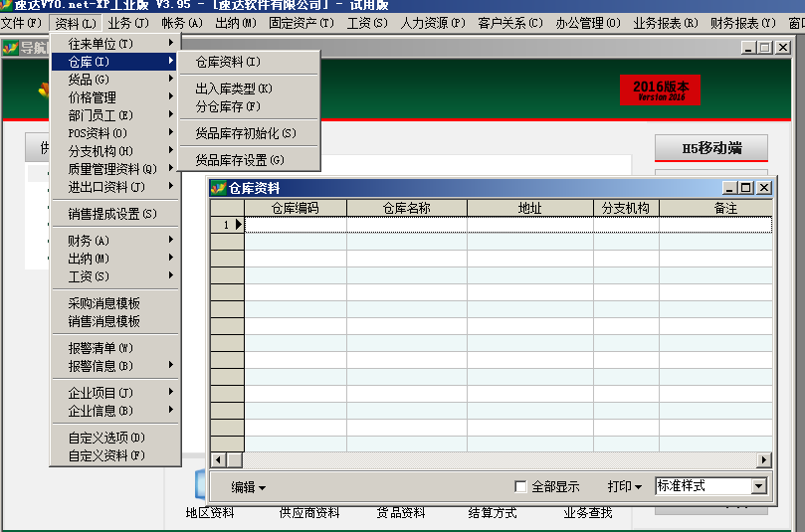Expand the 部门员工(E) submenu
The height and width of the screenshot is (532, 805).
pyautogui.click(x=115, y=115)
